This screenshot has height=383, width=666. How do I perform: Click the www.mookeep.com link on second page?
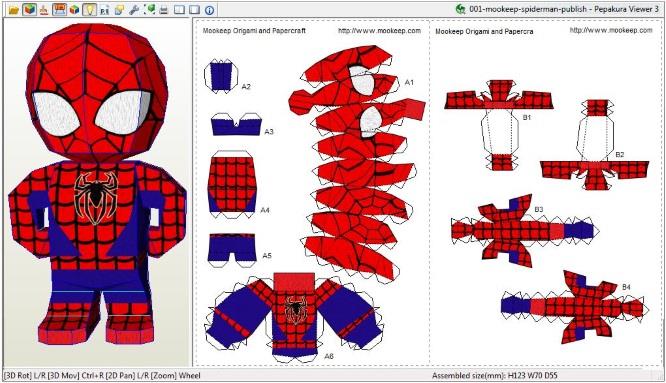tap(611, 30)
